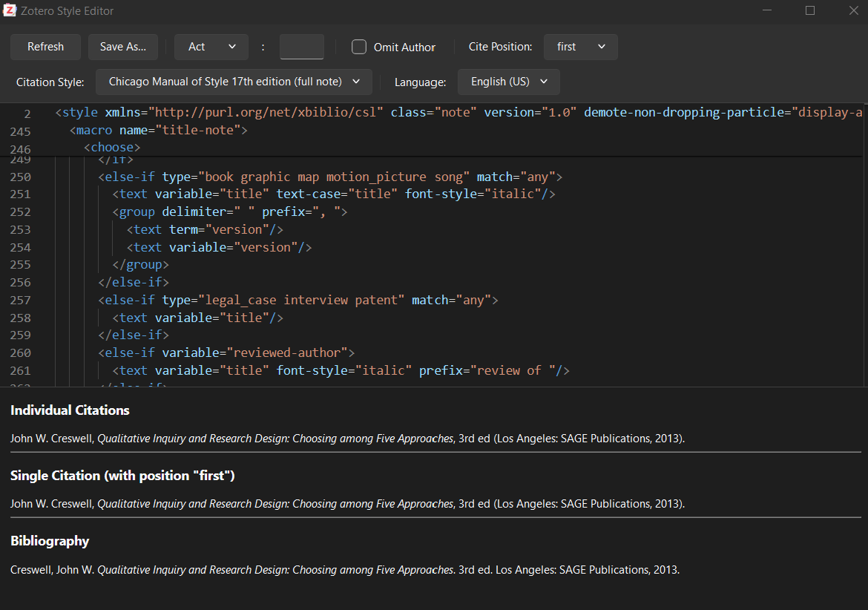Click line 251 text variable title italic
Viewport: 868px width, 610px height.
[x=334, y=194]
